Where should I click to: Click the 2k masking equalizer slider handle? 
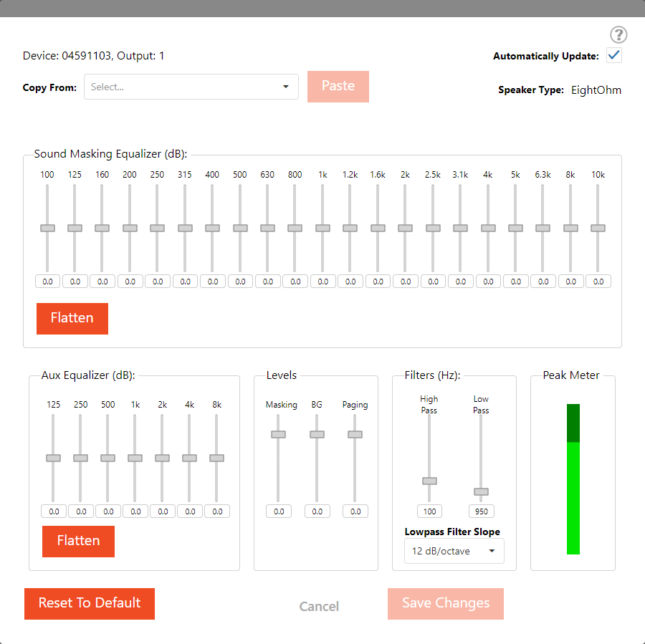point(405,229)
